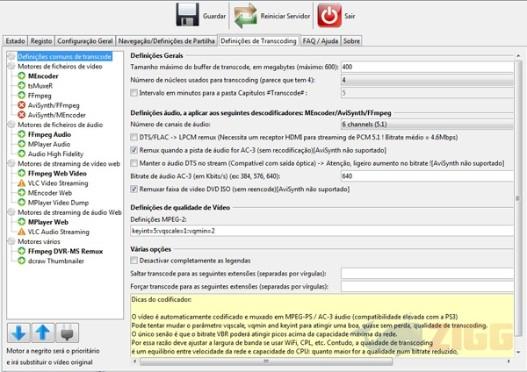Click vertical scrollbar down arrow
This screenshot has width=527, height=372.
click(518, 352)
